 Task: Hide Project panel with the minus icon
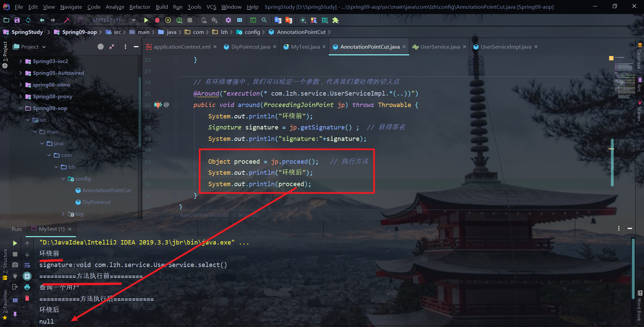click(136, 47)
